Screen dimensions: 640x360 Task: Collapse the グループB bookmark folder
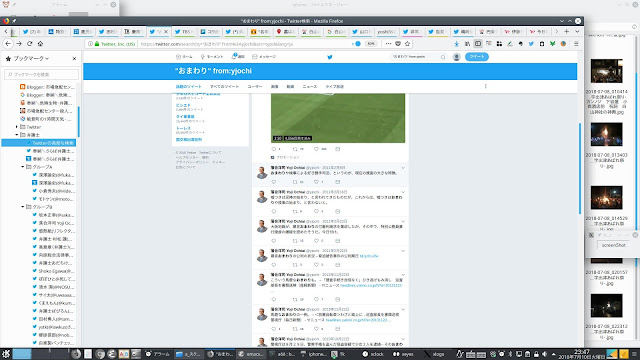23,207
